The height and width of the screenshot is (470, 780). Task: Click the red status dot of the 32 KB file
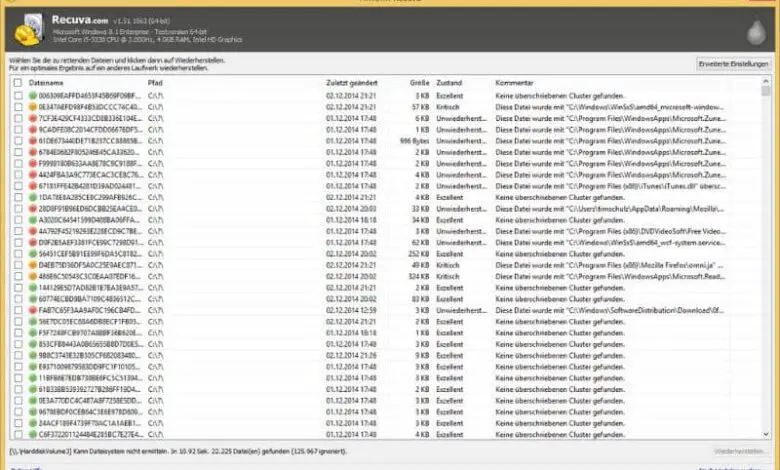pos(33,209)
